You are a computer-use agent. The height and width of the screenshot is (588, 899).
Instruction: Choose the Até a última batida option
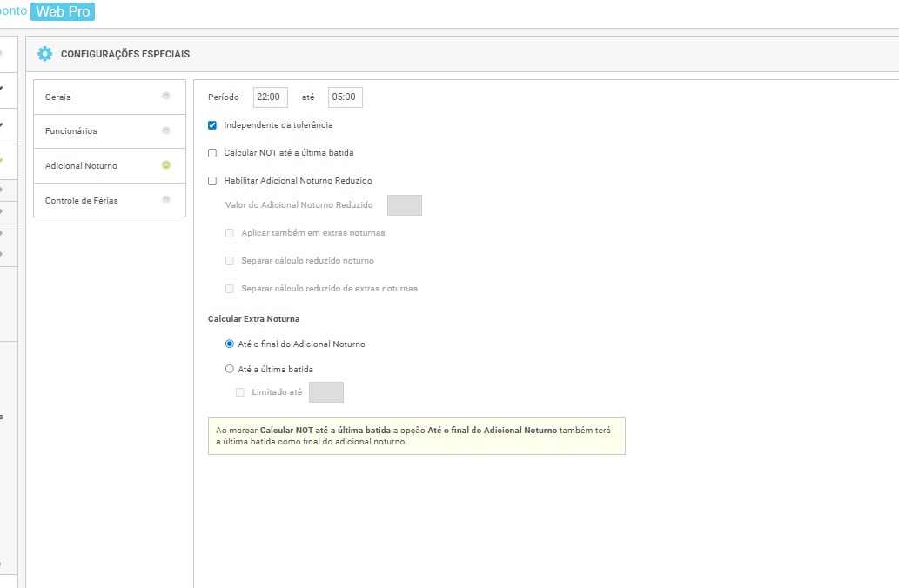coord(230,370)
